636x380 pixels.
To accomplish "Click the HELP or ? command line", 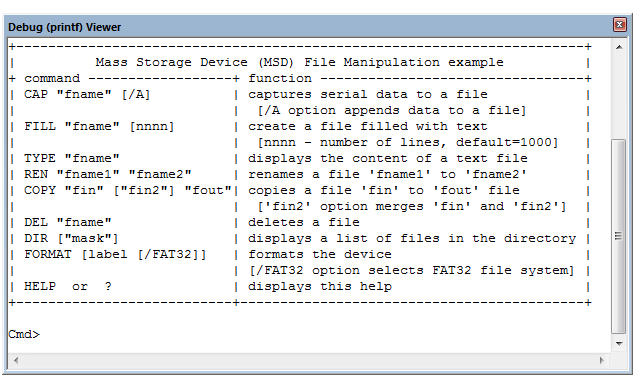I will tap(67, 286).
